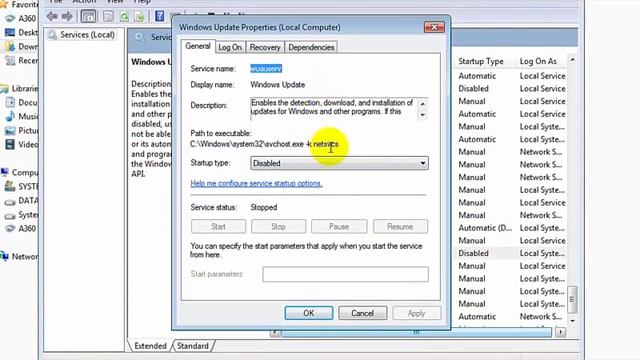Image resolution: width=640 pixels, height=360 pixels.
Task: Open Documents library in Explorer sidebar
Action: coord(22,102)
